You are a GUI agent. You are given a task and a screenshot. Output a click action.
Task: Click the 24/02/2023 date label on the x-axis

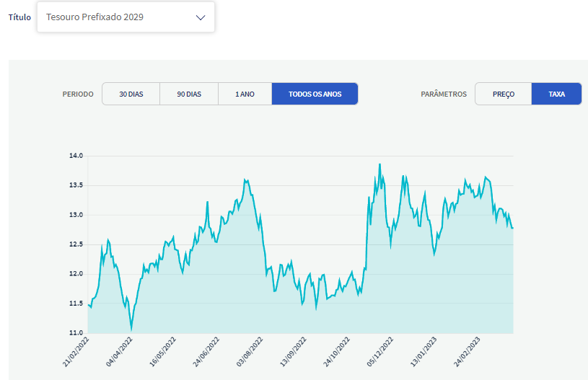pos(468,352)
